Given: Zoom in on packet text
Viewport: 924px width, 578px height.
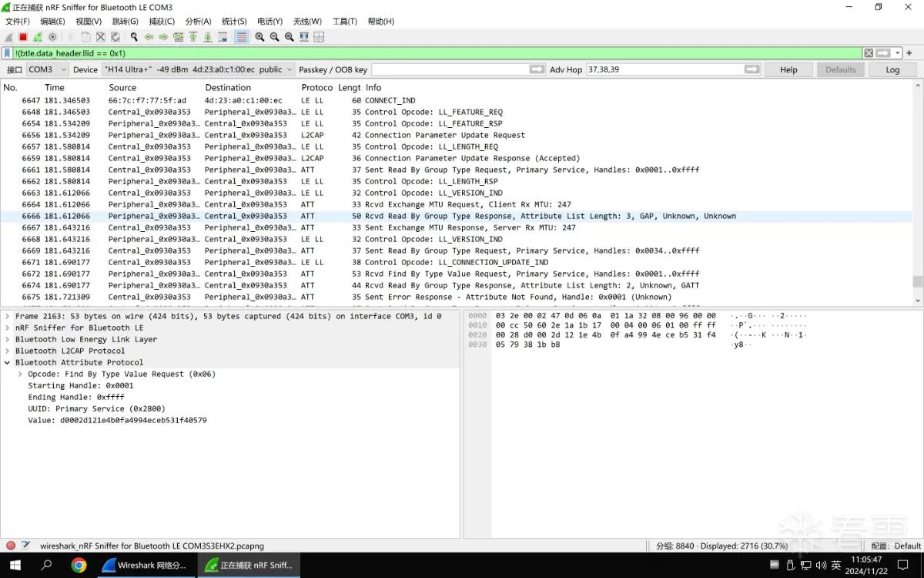Looking at the screenshot, I should (260, 37).
